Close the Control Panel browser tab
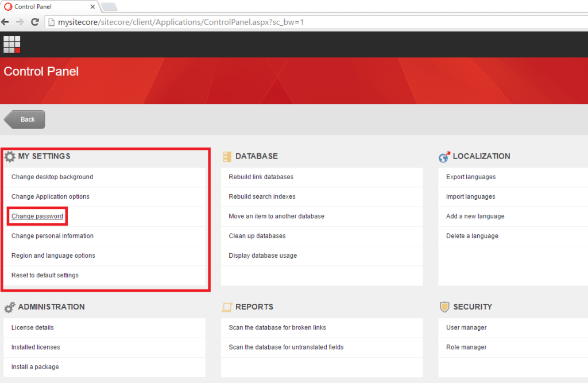The height and width of the screenshot is (383, 588). [92, 7]
